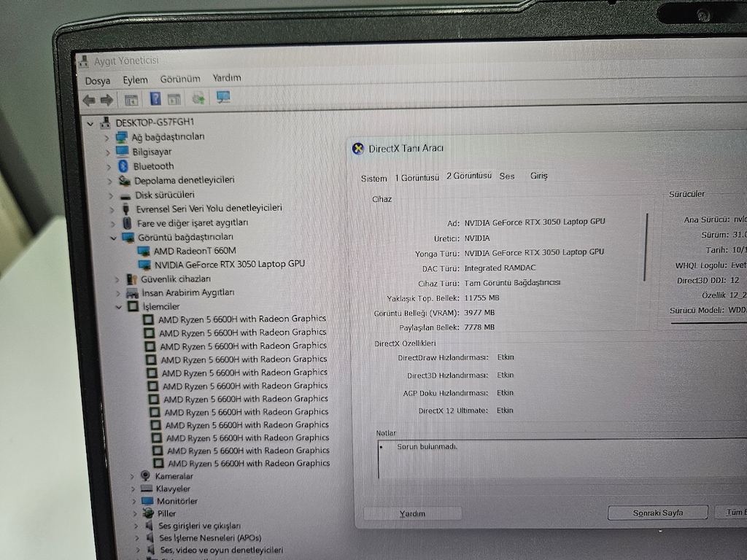Click the blue Help question mark toolbar icon
Viewport: 747px width, 560px height.
pyautogui.click(x=155, y=98)
